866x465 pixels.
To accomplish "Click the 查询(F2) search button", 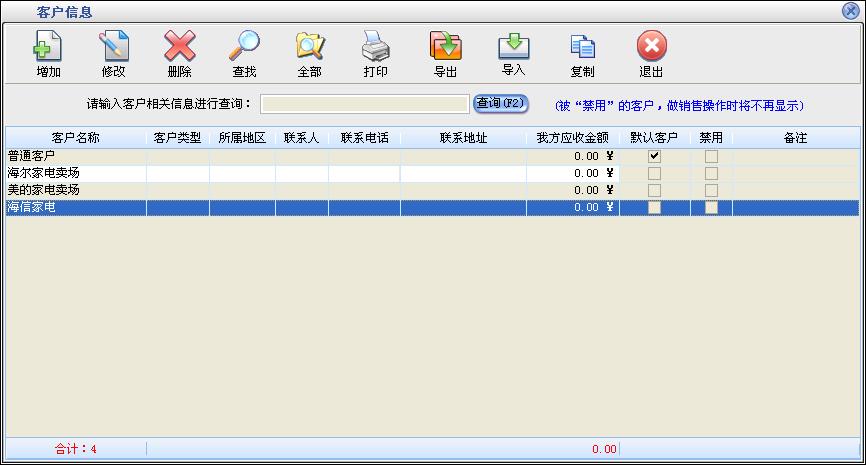I will (x=500, y=104).
